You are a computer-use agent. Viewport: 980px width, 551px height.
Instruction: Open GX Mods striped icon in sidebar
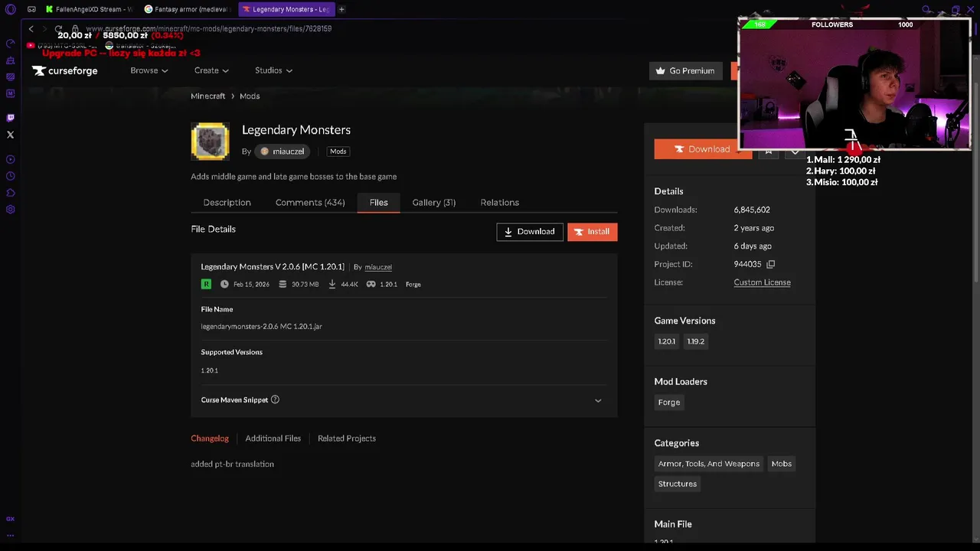pos(10,77)
